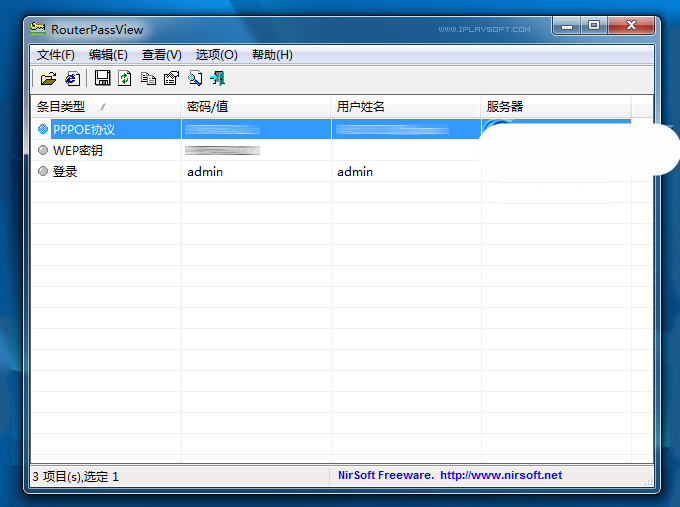Close the RouterPassView window
The height and width of the screenshot is (507, 680).
click(x=631, y=26)
